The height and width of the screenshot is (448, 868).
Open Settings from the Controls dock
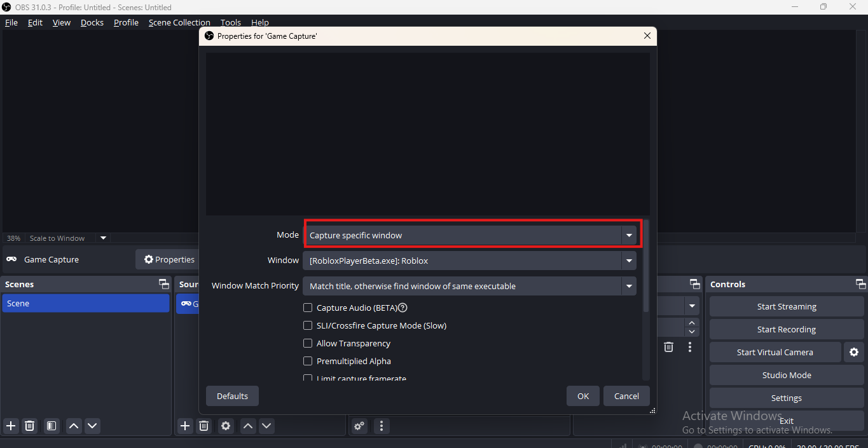pyautogui.click(x=787, y=398)
